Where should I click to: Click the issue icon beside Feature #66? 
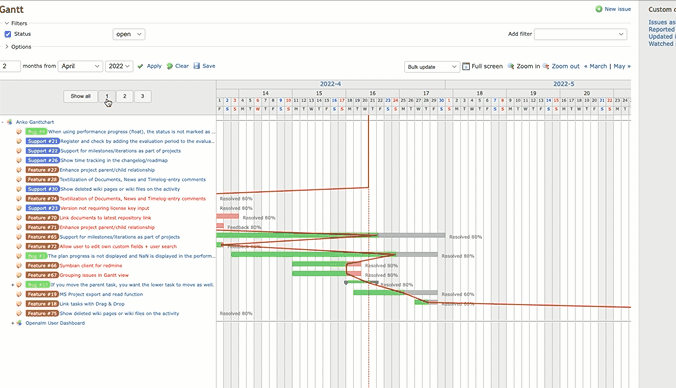pos(19,266)
